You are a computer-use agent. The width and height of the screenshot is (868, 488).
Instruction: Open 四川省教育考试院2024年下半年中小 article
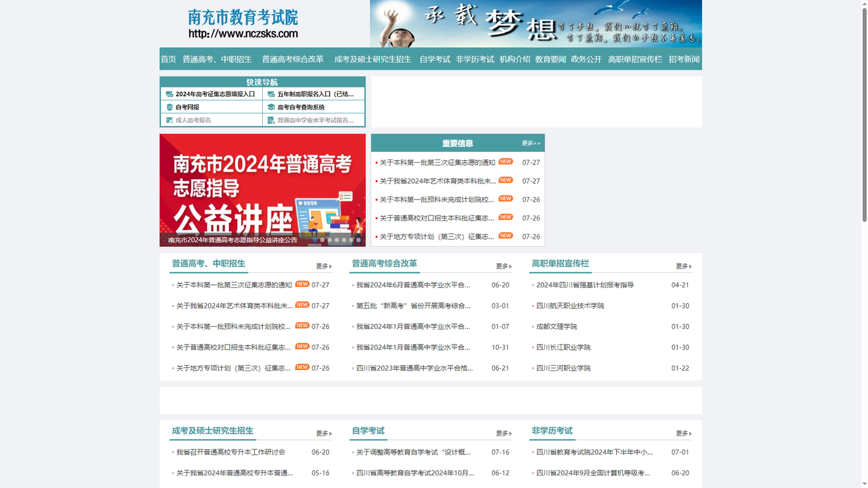click(x=594, y=452)
